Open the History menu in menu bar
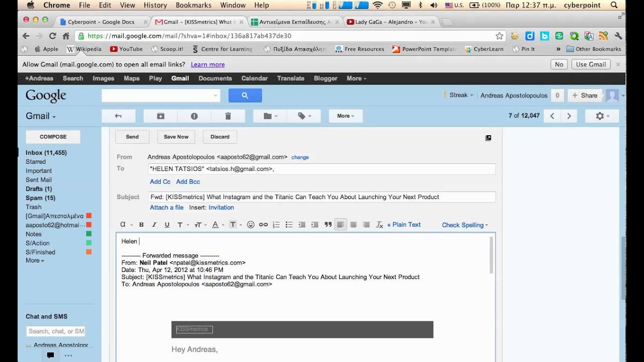 point(155,5)
